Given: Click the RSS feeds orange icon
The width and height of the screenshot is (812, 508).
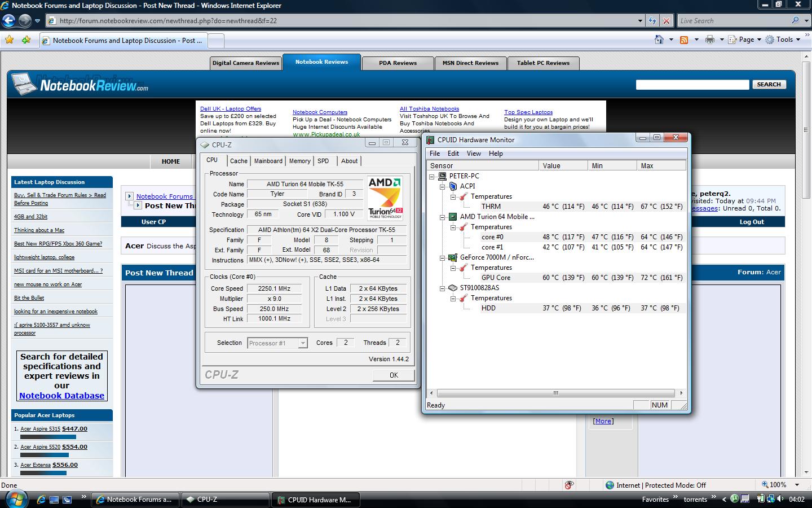Looking at the screenshot, I should pyautogui.click(x=684, y=40).
